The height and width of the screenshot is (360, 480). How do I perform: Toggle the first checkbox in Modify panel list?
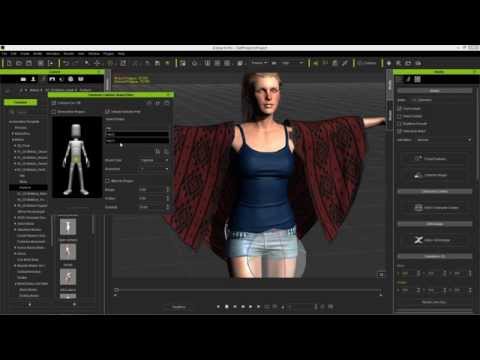pyautogui.click(x=400, y=109)
